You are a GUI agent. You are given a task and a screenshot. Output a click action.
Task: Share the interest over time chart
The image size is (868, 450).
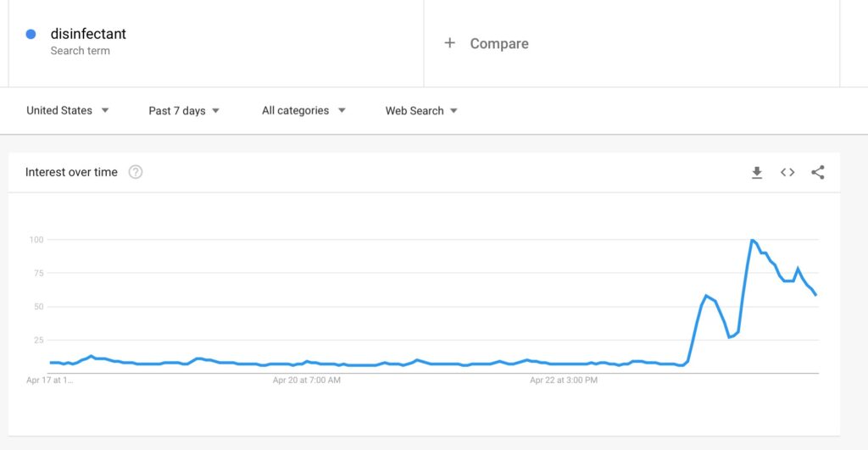[x=818, y=173]
